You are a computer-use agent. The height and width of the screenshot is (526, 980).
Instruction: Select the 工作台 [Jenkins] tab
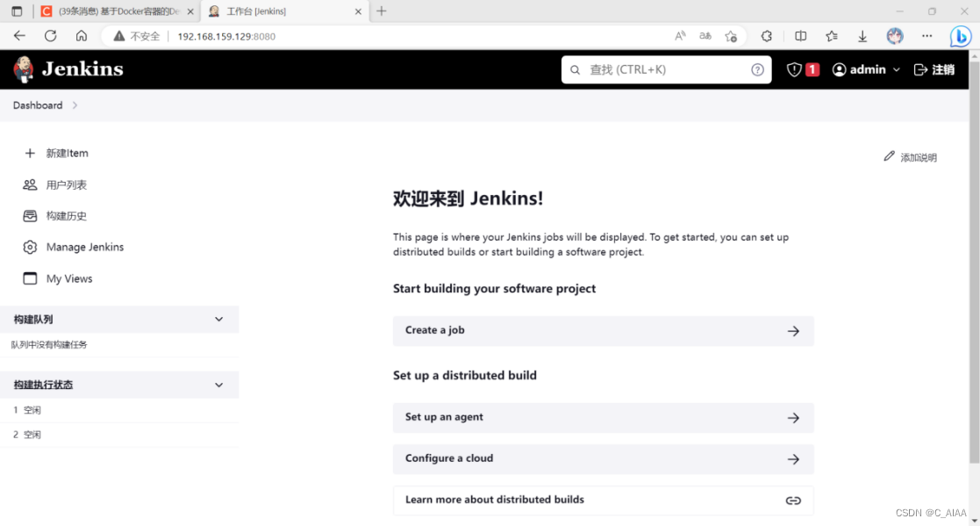pyautogui.click(x=286, y=11)
